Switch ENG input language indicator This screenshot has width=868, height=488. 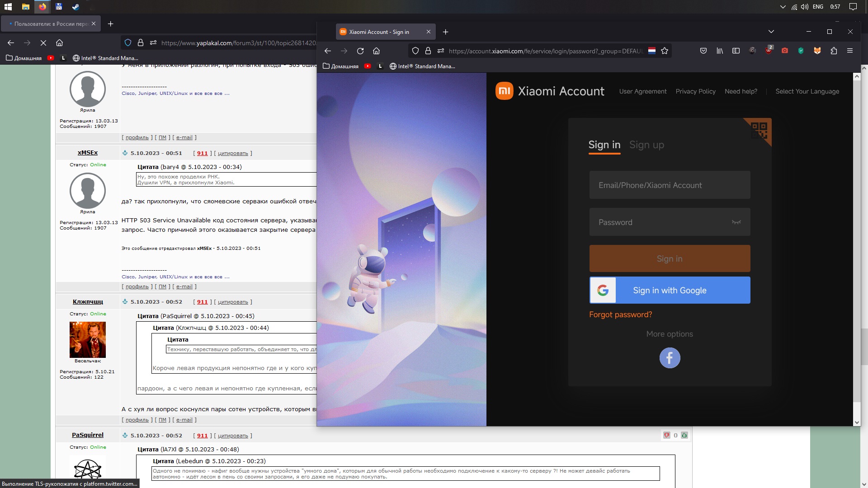point(818,7)
